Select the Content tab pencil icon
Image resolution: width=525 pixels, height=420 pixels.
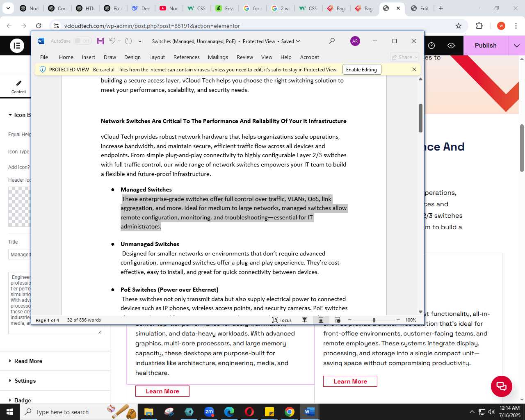coord(18,84)
